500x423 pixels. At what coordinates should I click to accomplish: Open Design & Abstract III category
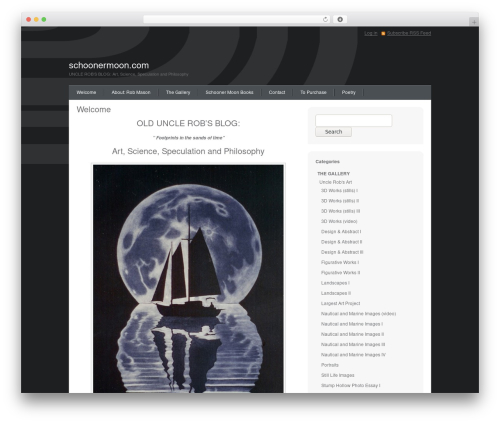pos(342,252)
